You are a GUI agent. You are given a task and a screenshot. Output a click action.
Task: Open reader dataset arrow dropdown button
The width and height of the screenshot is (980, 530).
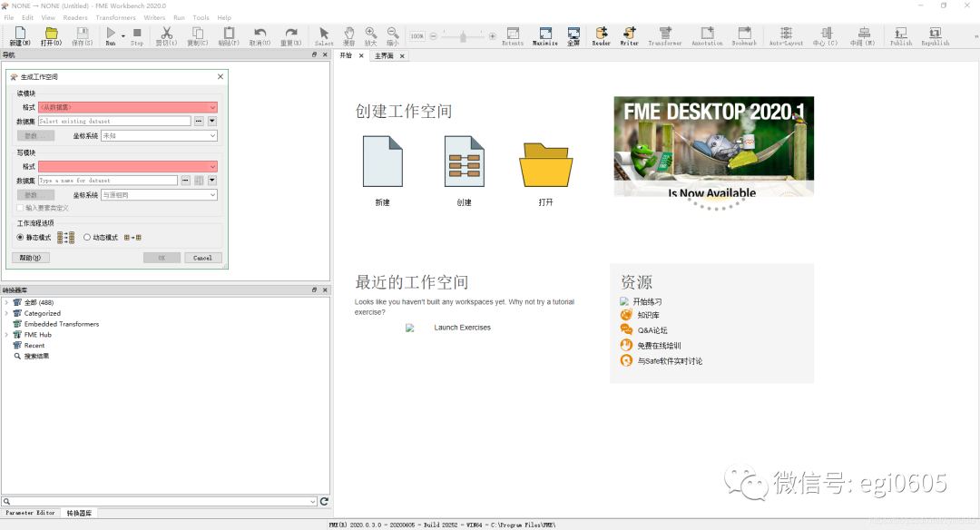(212, 122)
